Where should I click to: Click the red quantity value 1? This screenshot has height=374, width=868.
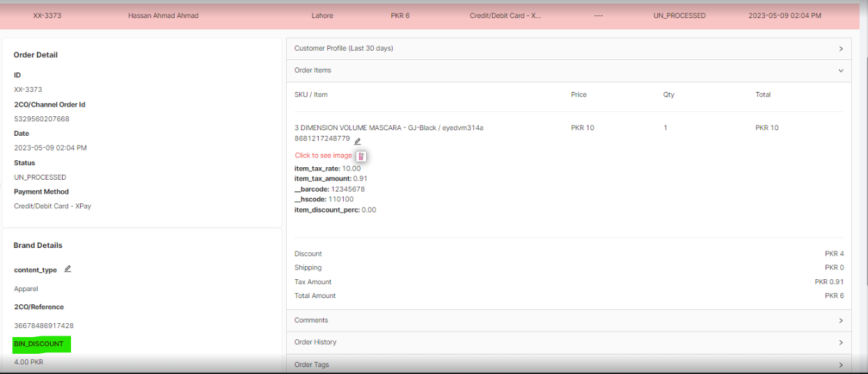click(x=665, y=128)
